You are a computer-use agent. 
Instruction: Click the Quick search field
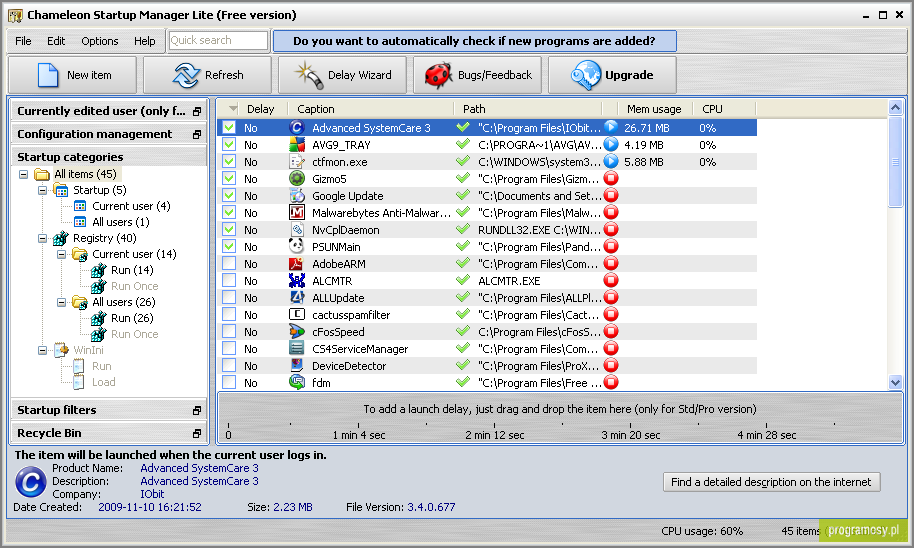pyautogui.click(x=218, y=40)
